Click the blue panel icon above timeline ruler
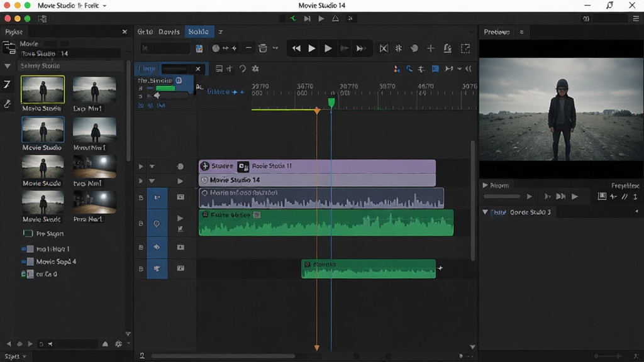 click(x=435, y=69)
